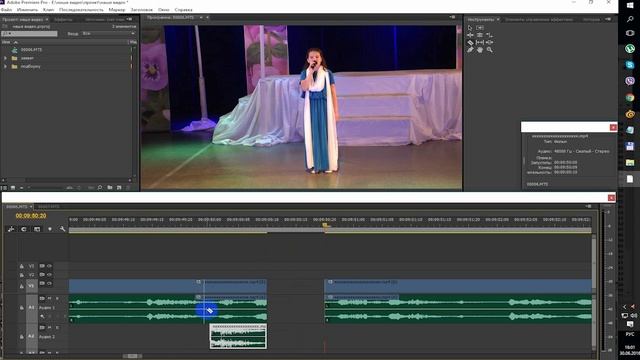Mute audio track A1

(49, 299)
